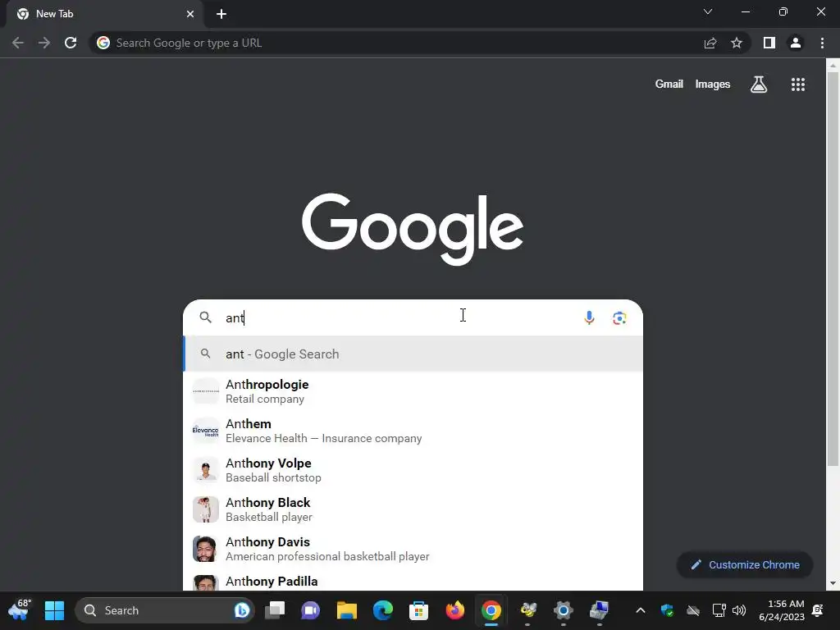Click the Chrome taskbar icon
Screen dimensions: 840x630
[491, 610]
